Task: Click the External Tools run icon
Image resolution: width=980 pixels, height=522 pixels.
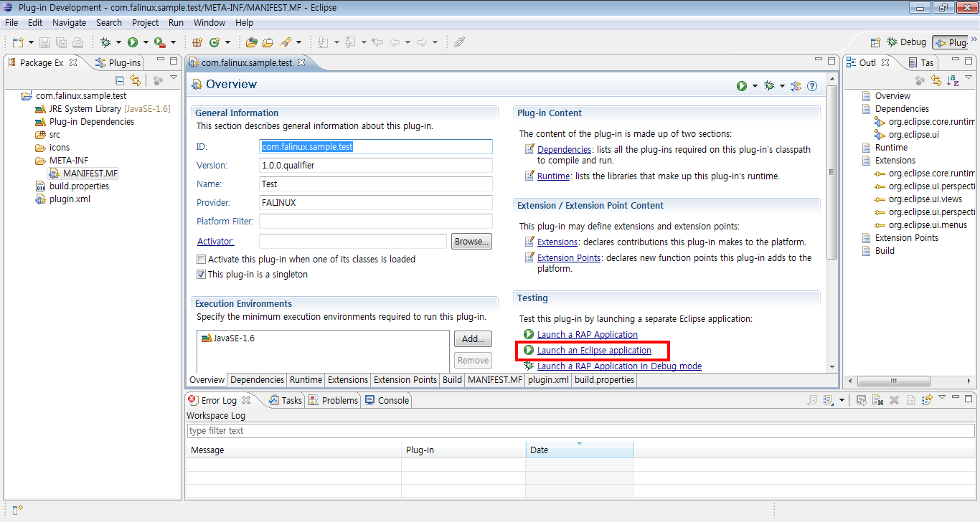Action: [159, 42]
